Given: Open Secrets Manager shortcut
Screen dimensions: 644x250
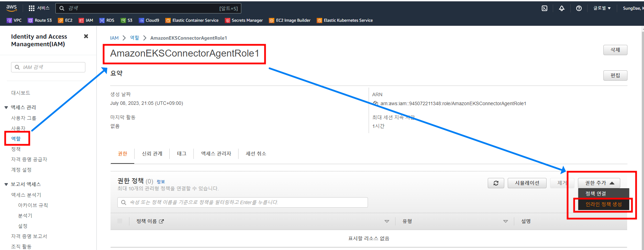Looking at the screenshot, I should tap(244, 20).
